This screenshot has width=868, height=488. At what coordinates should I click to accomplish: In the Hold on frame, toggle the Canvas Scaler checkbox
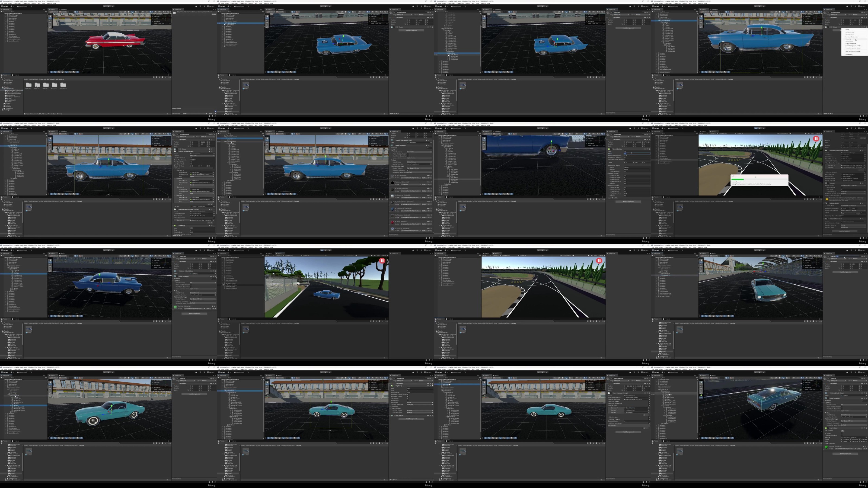point(828,203)
